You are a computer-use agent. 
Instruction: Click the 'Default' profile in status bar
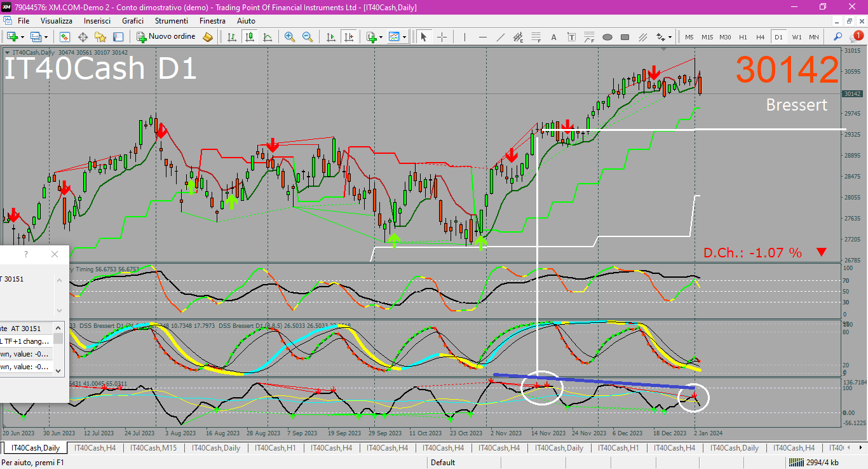443,463
